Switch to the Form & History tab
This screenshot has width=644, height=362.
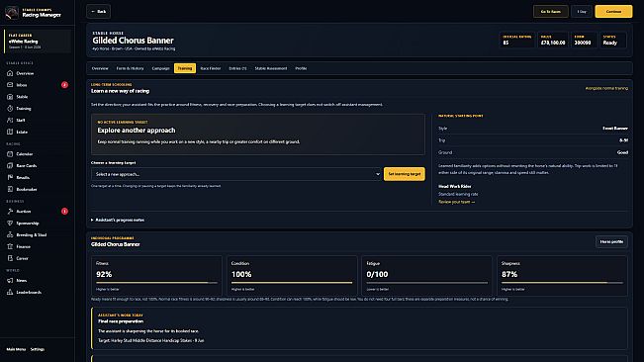click(x=130, y=68)
